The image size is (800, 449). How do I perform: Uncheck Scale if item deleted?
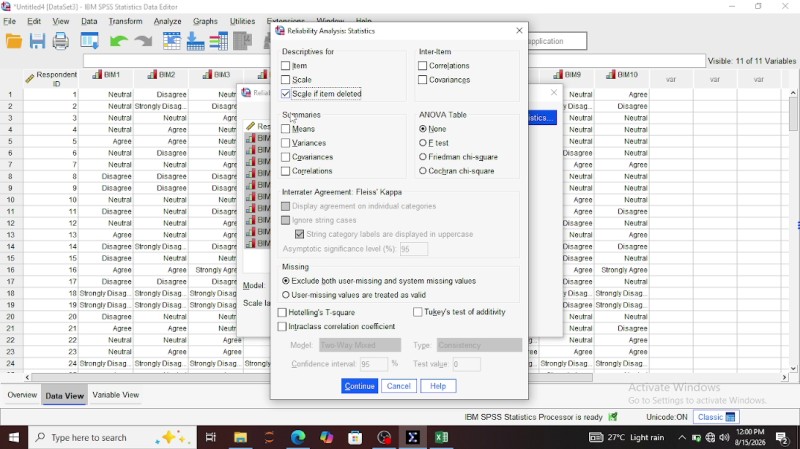click(x=286, y=94)
